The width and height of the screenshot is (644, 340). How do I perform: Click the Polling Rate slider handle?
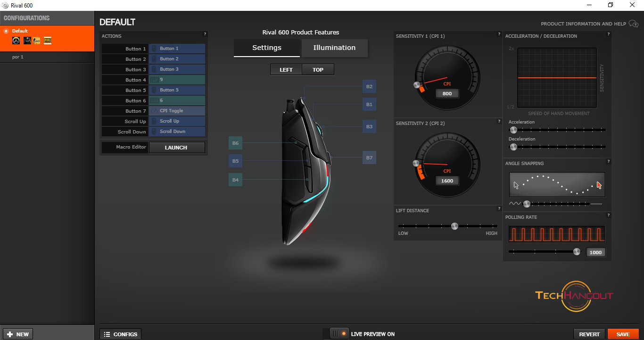tap(577, 252)
